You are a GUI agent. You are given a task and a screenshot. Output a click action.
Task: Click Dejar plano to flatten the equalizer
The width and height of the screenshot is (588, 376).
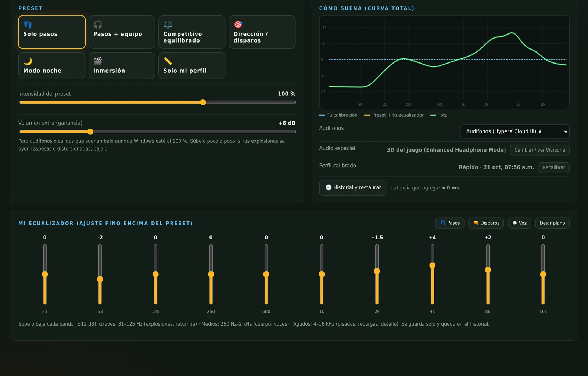point(552,223)
